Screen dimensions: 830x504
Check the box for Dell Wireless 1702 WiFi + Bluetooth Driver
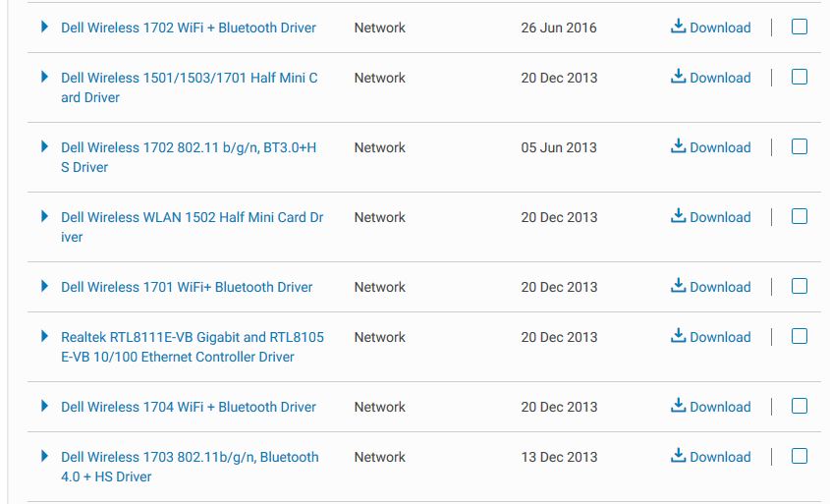(800, 27)
